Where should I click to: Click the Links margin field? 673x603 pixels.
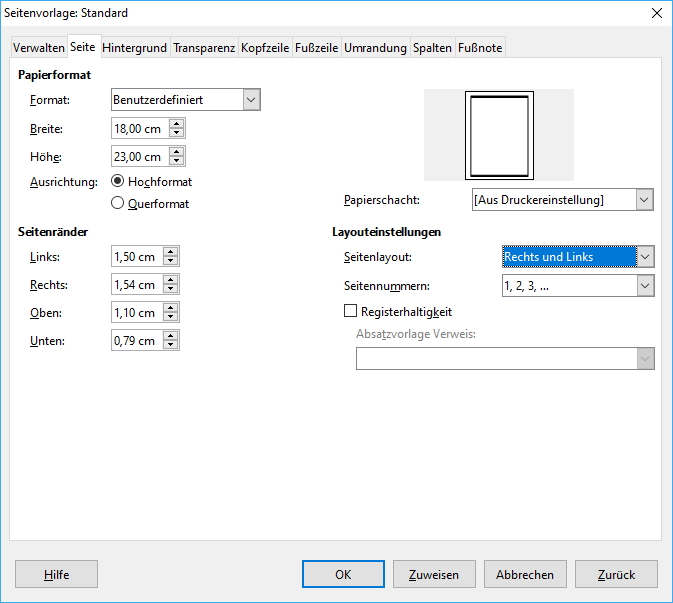tap(137, 256)
